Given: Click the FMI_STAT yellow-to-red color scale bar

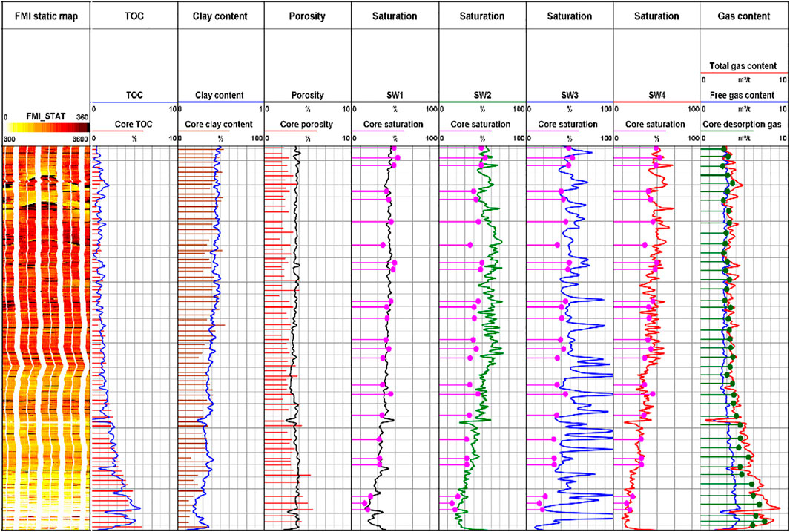Looking at the screenshot, I should click(46, 128).
